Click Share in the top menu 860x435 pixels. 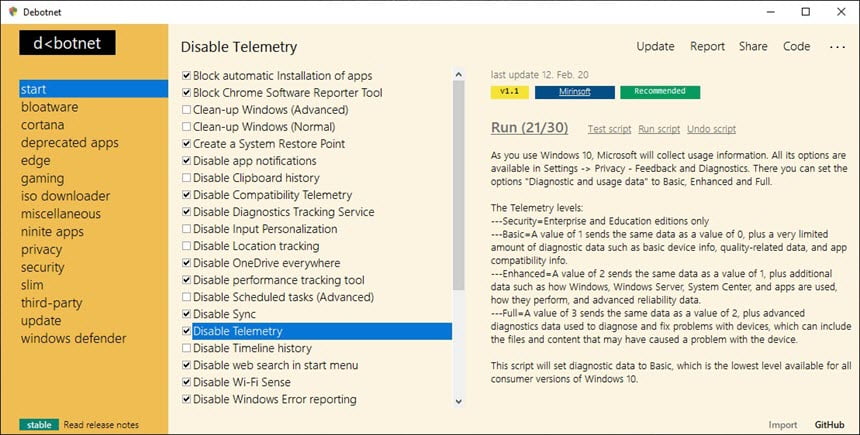tap(753, 47)
